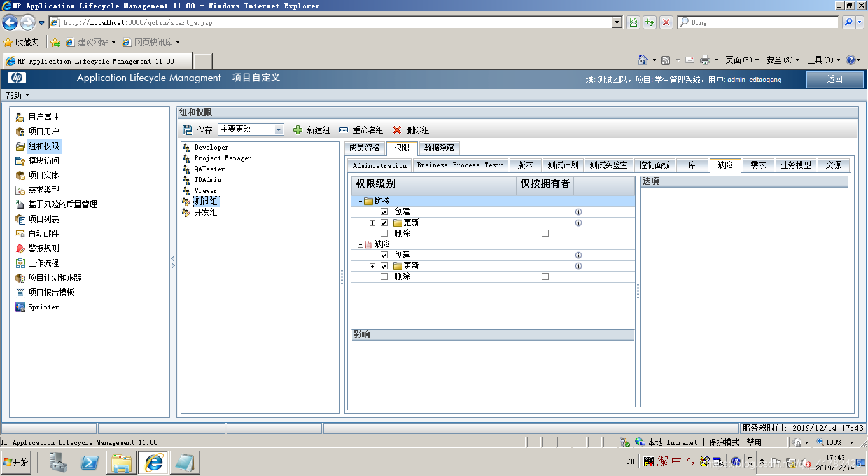The height and width of the screenshot is (476, 868).
Task: Open the address bar history dropdown
Action: pyautogui.click(x=617, y=22)
